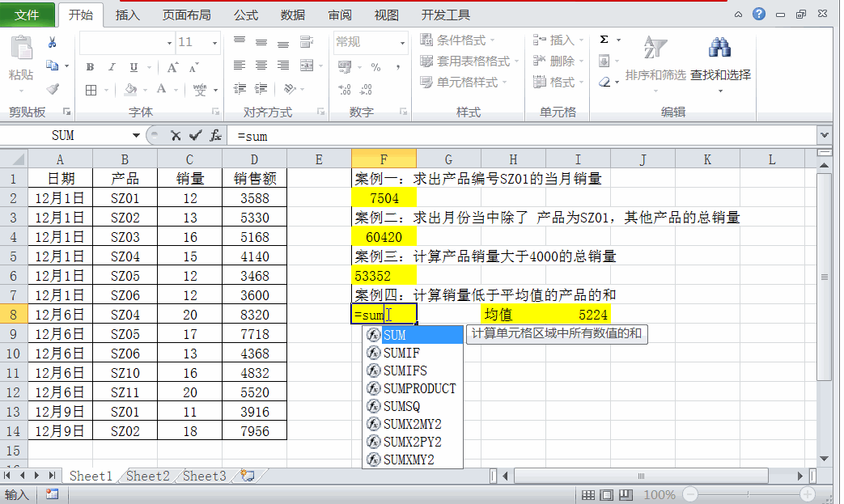Increase font size with large A

(172, 67)
